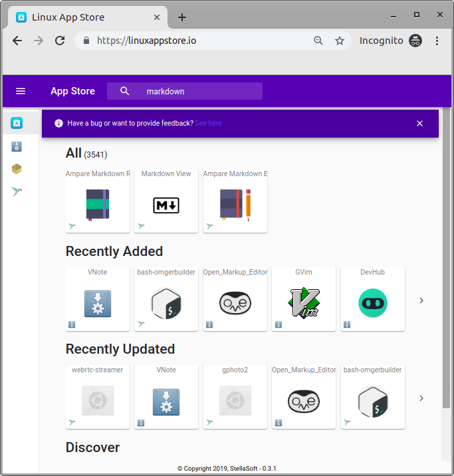
Task: Open the DevHub app icon
Action: (373, 303)
